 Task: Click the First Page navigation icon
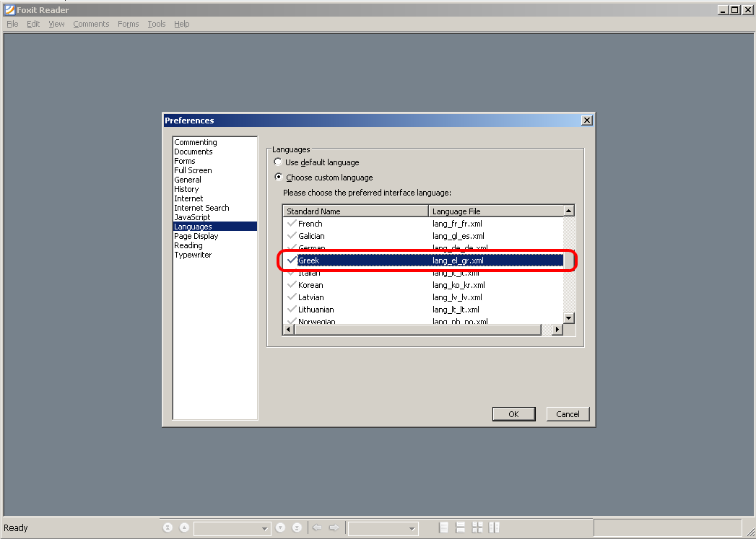click(168, 527)
